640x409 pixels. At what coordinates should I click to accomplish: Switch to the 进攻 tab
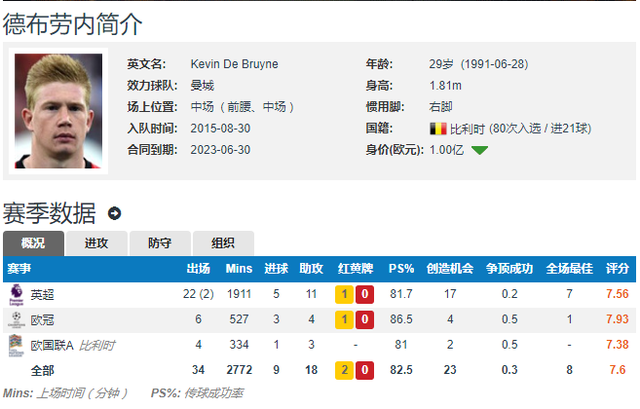[97, 243]
